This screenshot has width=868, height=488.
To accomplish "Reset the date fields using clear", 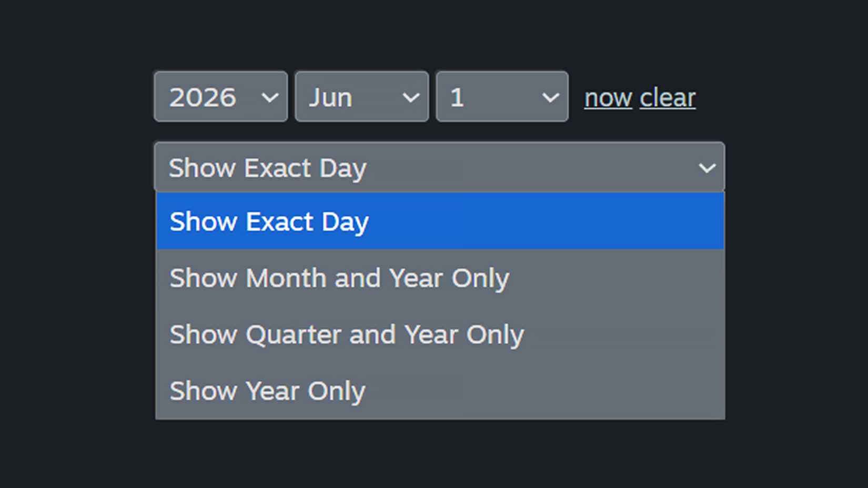I will point(668,98).
